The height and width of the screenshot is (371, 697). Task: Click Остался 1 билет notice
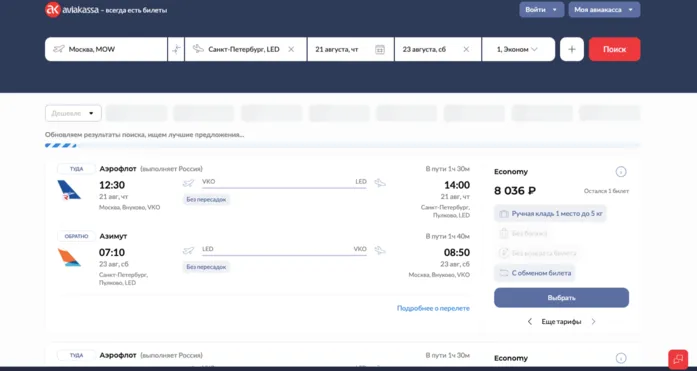tap(606, 191)
